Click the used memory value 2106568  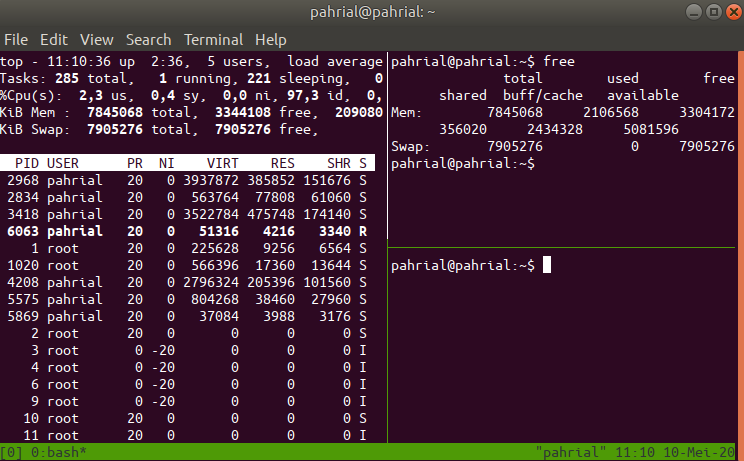(x=611, y=112)
